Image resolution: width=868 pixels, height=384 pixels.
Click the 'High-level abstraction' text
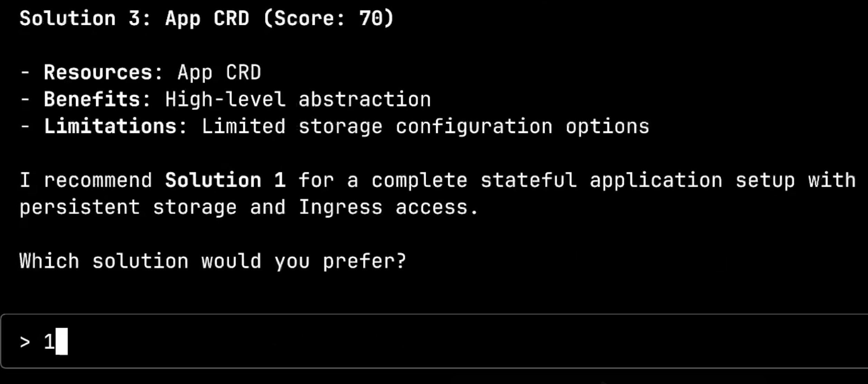tap(298, 100)
